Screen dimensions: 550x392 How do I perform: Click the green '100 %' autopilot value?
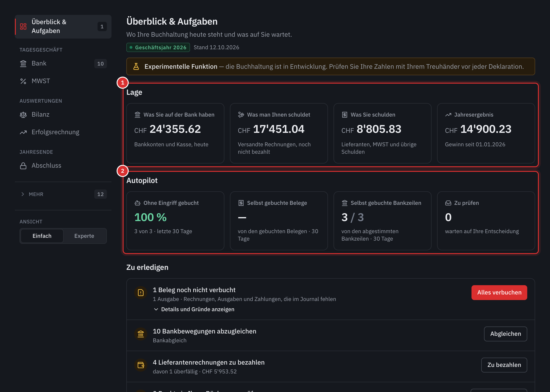(151, 218)
